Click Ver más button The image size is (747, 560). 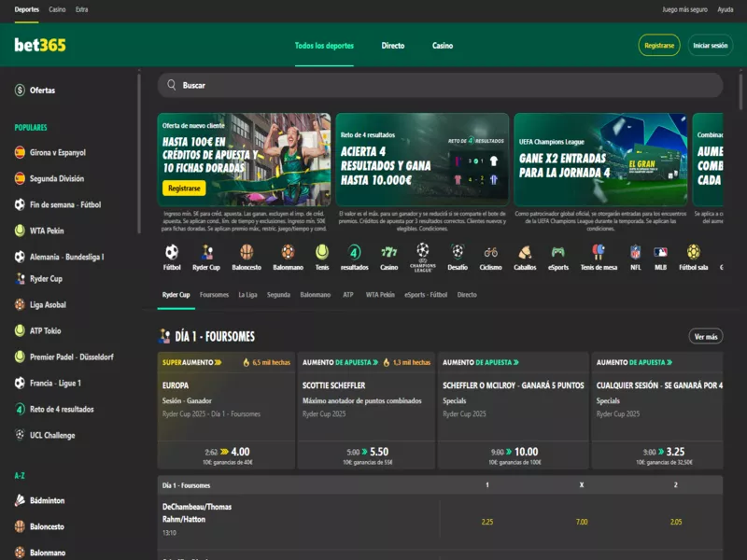[706, 337]
